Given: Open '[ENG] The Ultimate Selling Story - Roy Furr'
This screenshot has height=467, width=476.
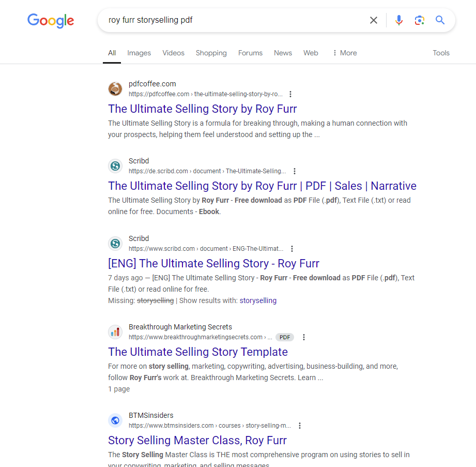Looking at the screenshot, I should click(x=214, y=263).
